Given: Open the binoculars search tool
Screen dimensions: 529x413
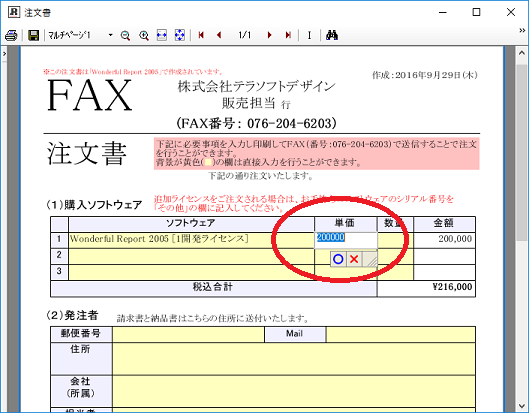Looking at the screenshot, I should [332, 35].
